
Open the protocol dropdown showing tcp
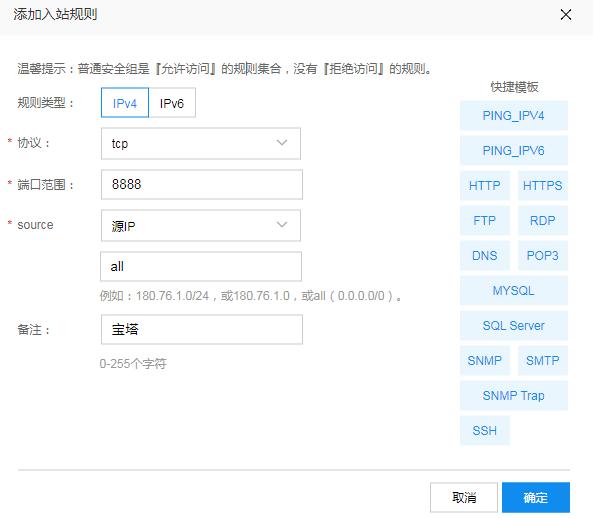201,143
